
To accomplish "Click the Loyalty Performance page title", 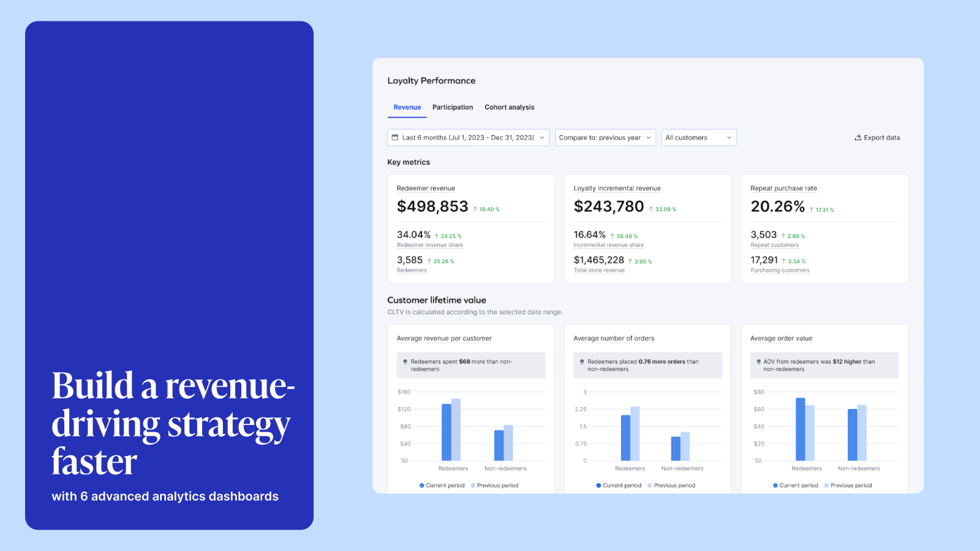I will point(431,81).
